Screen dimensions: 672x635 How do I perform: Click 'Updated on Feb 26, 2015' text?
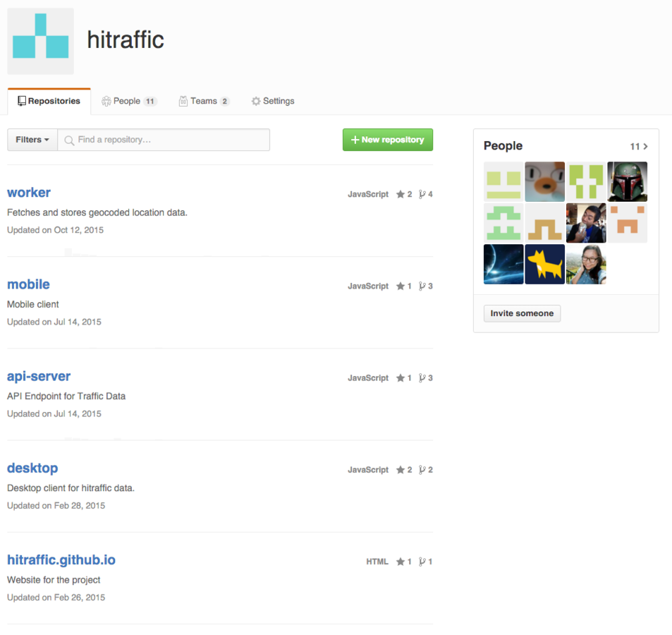point(56,598)
